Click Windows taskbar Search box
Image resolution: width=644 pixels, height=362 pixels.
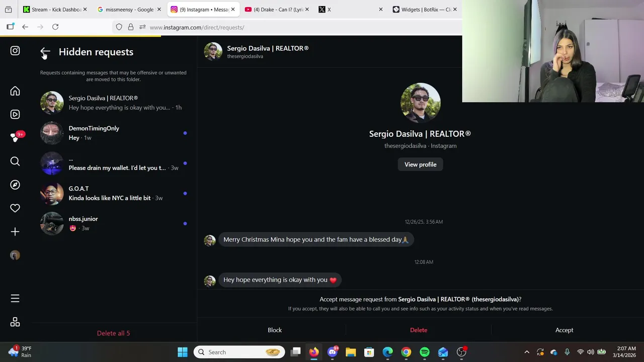point(239,352)
